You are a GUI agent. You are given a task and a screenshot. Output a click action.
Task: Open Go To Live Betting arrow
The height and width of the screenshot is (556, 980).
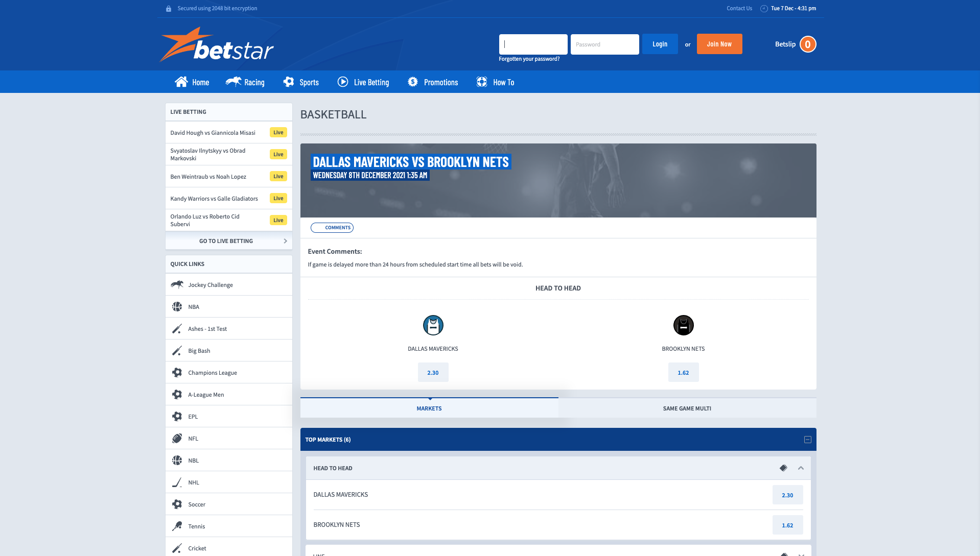[285, 241]
